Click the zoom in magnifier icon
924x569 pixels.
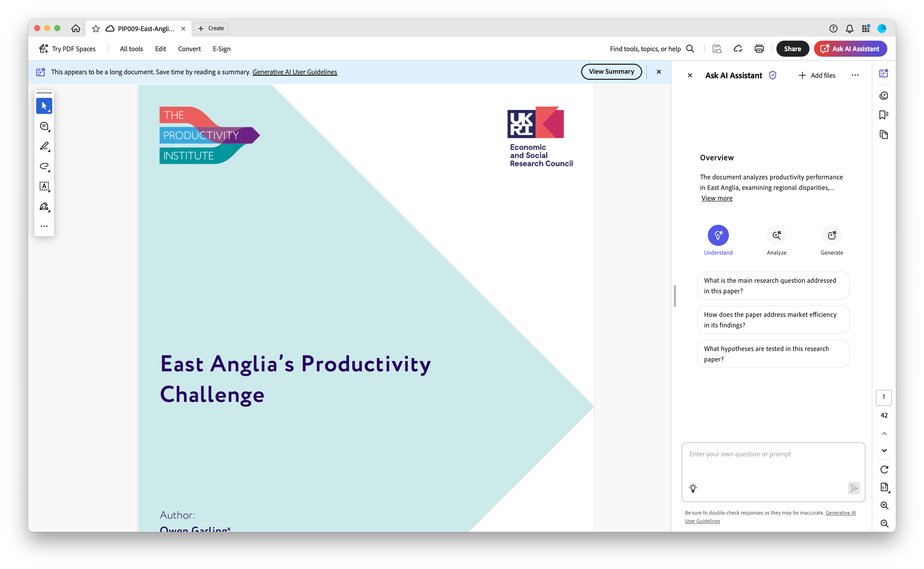pos(884,505)
